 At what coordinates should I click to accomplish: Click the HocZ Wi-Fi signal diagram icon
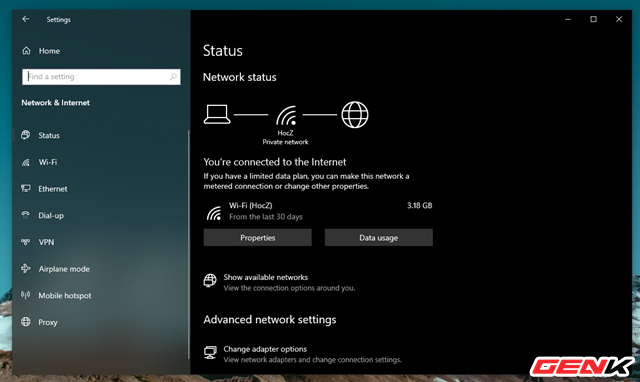[286, 115]
